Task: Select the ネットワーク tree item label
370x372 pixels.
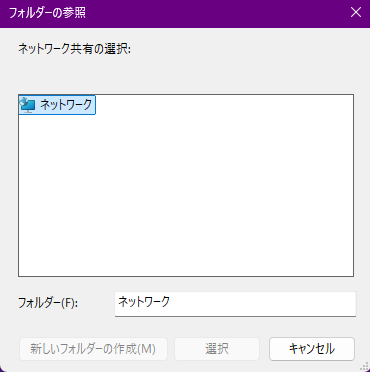Action: pyautogui.click(x=66, y=105)
